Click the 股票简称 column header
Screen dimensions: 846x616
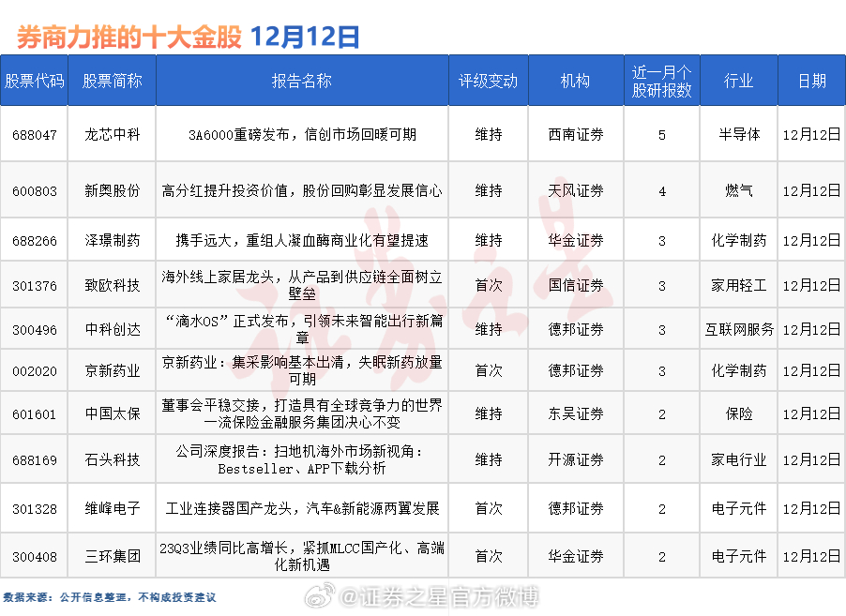pyautogui.click(x=113, y=81)
